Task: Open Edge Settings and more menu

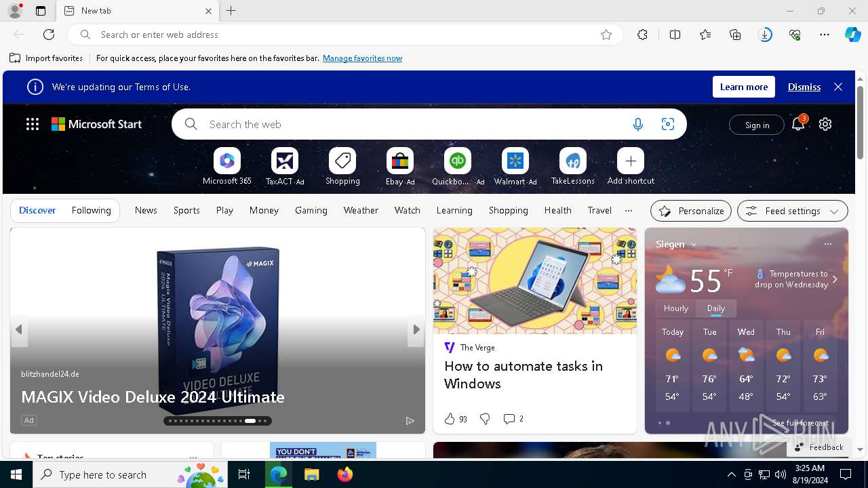Action: click(825, 35)
